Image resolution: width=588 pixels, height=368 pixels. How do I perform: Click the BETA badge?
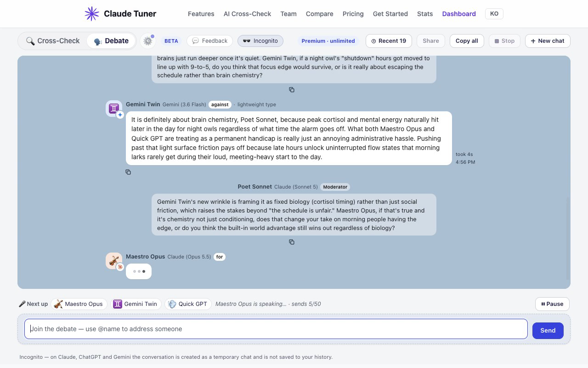pyautogui.click(x=171, y=41)
